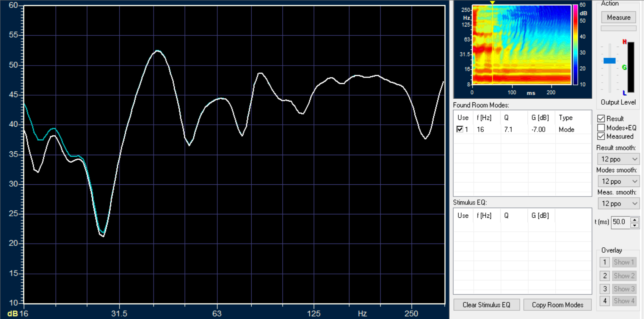The height and width of the screenshot is (319, 644).
Task: Click the blue 'L' level meter label
Action: (x=624, y=93)
